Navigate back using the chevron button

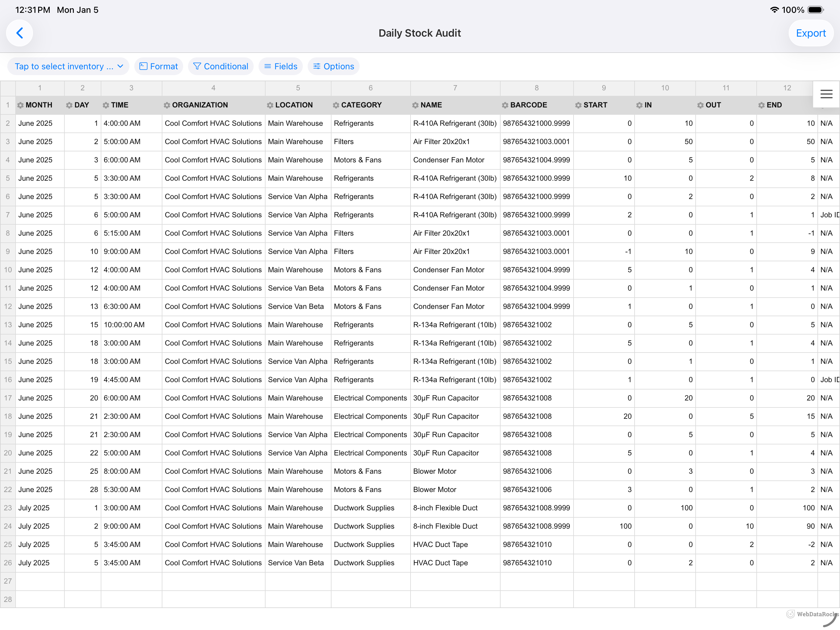click(19, 33)
